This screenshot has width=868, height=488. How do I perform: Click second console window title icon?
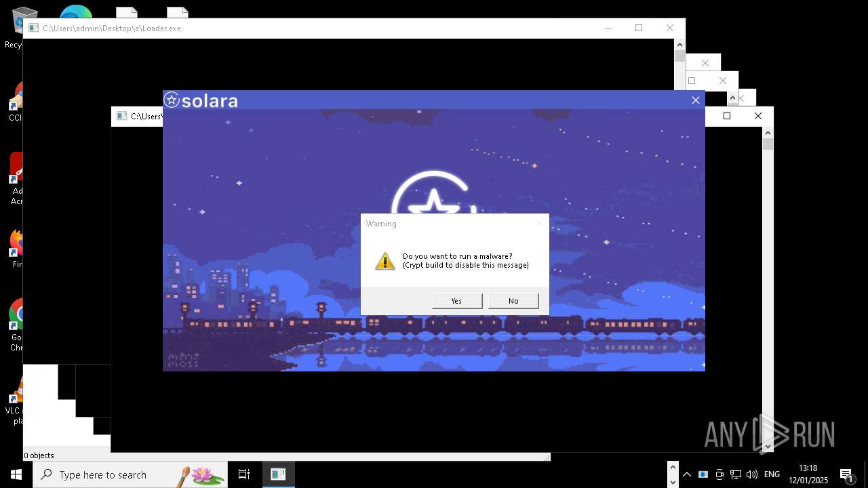point(121,117)
